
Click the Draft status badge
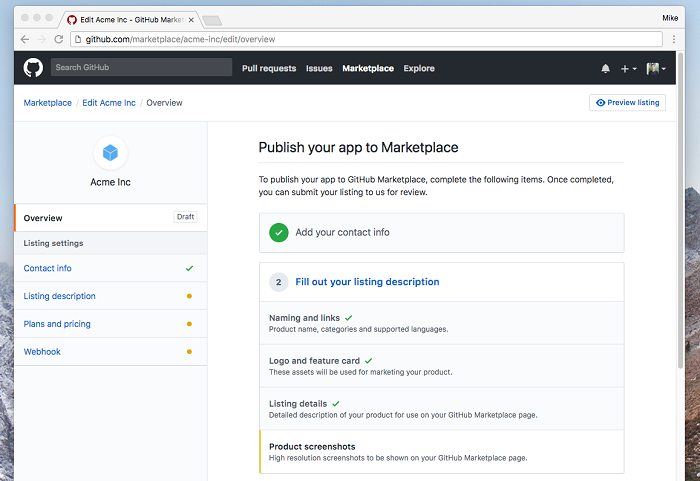pyautogui.click(x=185, y=217)
